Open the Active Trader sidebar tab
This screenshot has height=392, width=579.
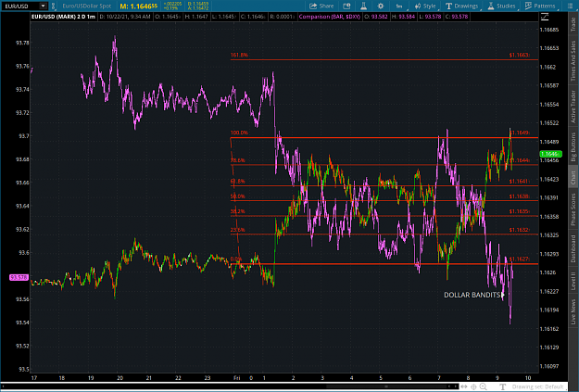pyautogui.click(x=573, y=107)
